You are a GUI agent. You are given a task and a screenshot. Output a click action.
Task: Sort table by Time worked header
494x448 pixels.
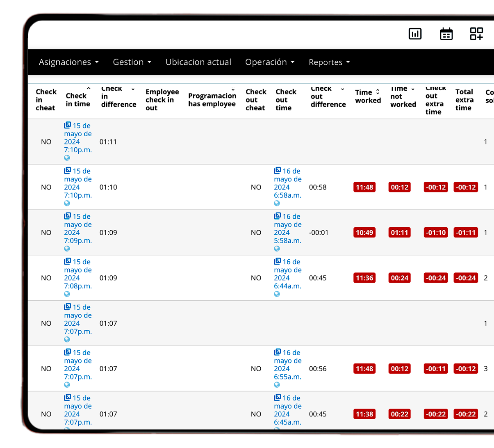coord(368,96)
